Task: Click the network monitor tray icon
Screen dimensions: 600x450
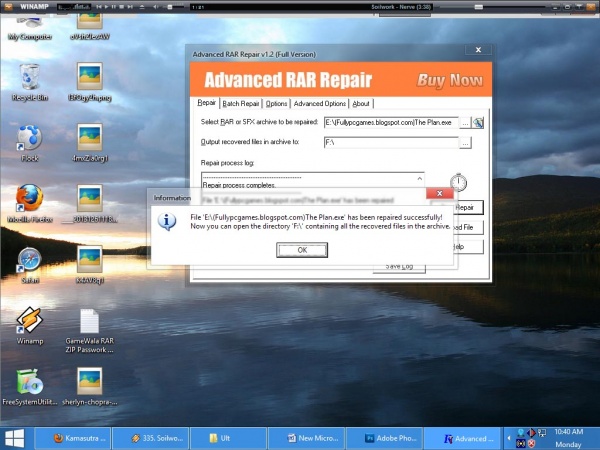Action: (541, 433)
